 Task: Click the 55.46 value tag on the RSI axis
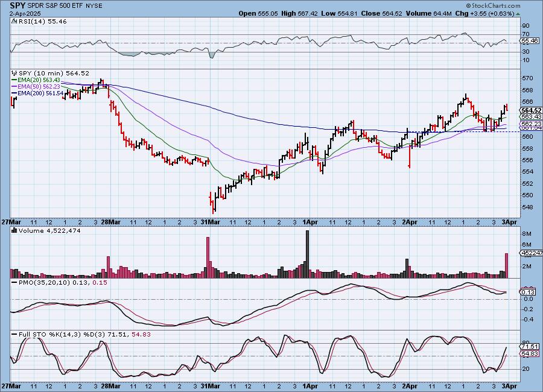point(530,41)
